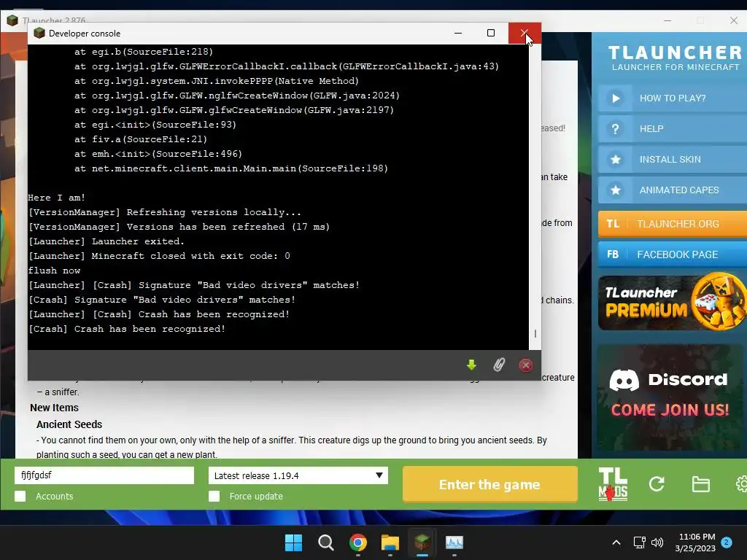Open HELP menu item
The width and height of the screenshot is (747, 560).
(673, 128)
